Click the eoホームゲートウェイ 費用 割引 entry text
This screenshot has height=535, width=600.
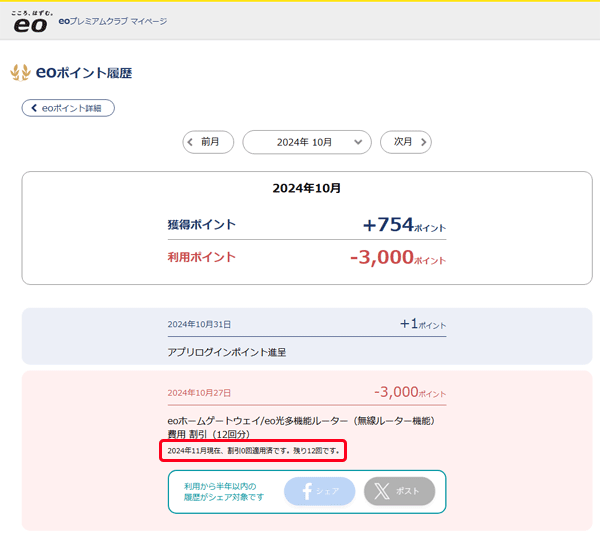pyautogui.click(x=300, y=427)
